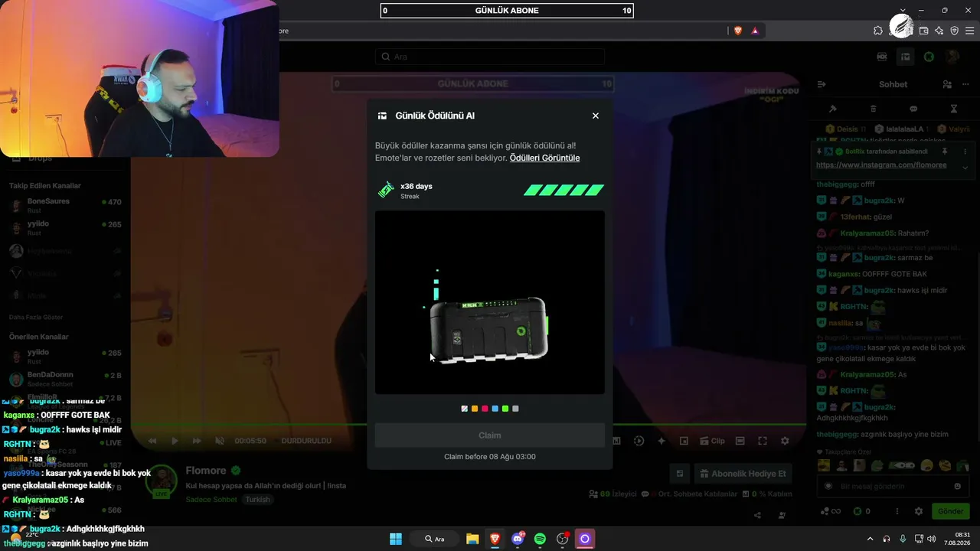980x551 pixels.
Task: Fast-forward the video player
Action: click(197, 441)
